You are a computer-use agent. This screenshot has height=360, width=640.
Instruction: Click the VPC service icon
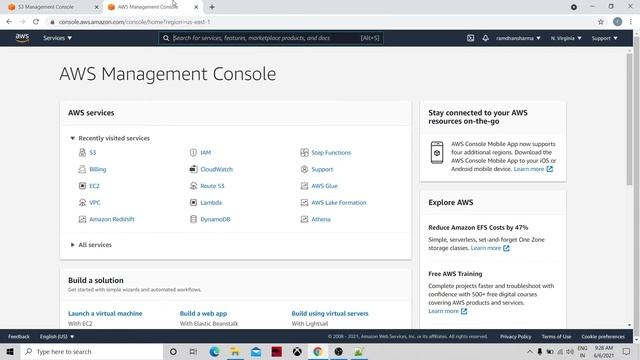click(x=82, y=203)
